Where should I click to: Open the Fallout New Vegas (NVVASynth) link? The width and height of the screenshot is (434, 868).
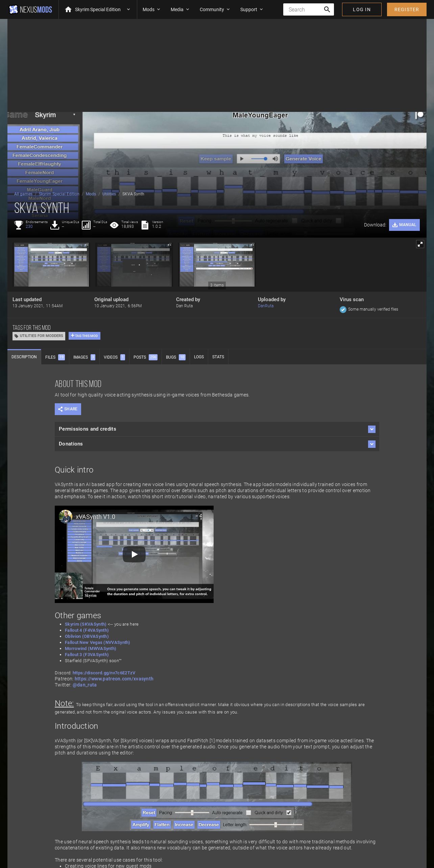97,643
